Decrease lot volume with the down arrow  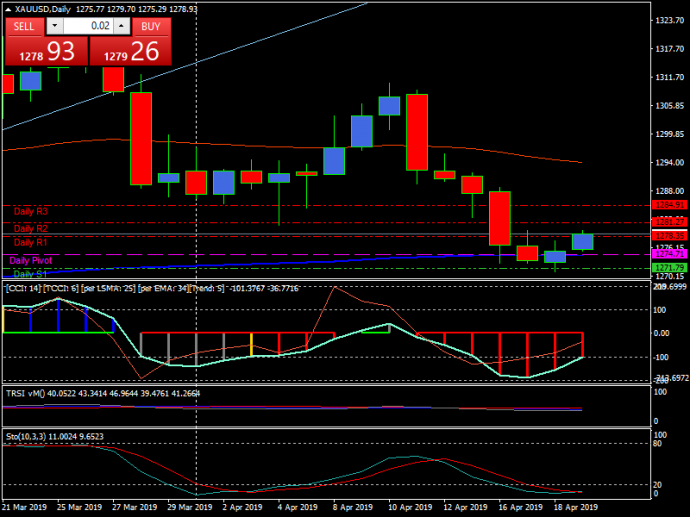click(55, 26)
